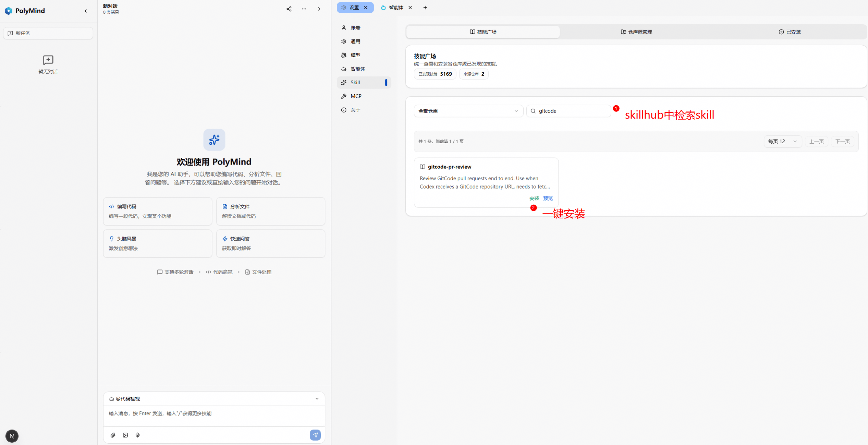Close the 智能体 tab
The height and width of the screenshot is (445, 868).
click(410, 8)
